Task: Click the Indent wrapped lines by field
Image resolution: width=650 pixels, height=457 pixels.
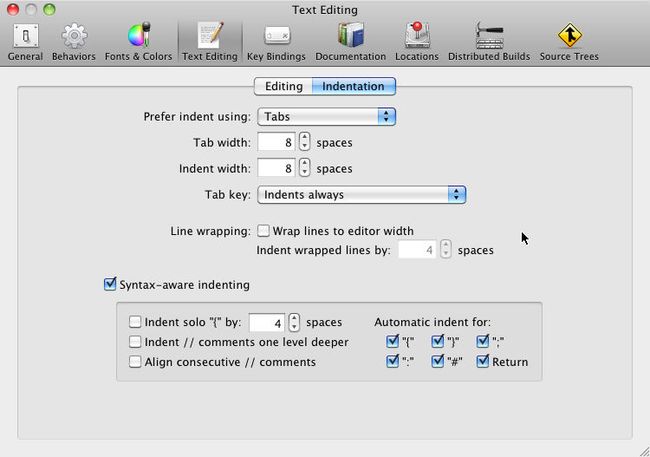Action: tap(417, 250)
